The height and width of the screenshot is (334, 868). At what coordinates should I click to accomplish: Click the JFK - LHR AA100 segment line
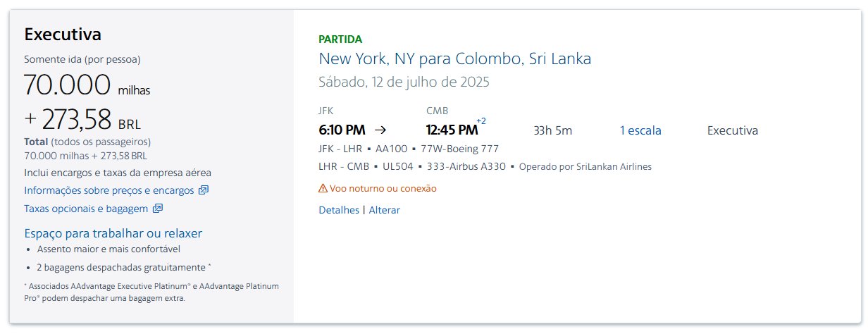click(409, 149)
